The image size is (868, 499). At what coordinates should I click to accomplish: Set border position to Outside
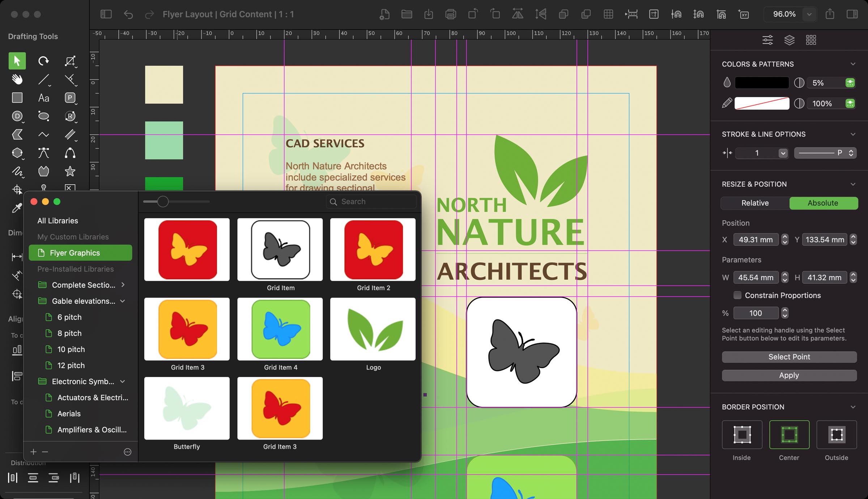click(836, 435)
